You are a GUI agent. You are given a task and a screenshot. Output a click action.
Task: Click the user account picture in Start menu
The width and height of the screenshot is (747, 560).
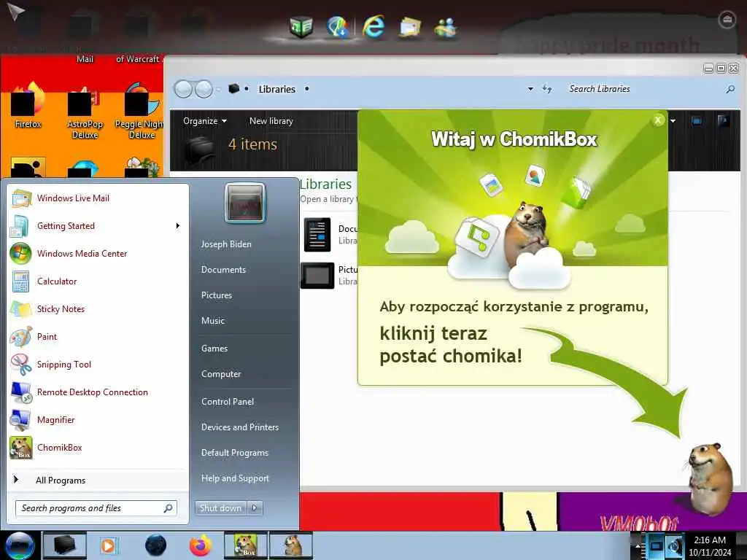tap(245, 203)
